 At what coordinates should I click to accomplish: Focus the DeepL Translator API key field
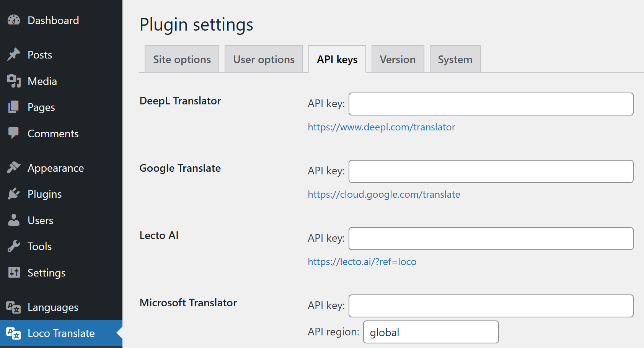click(x=491, y=104)
